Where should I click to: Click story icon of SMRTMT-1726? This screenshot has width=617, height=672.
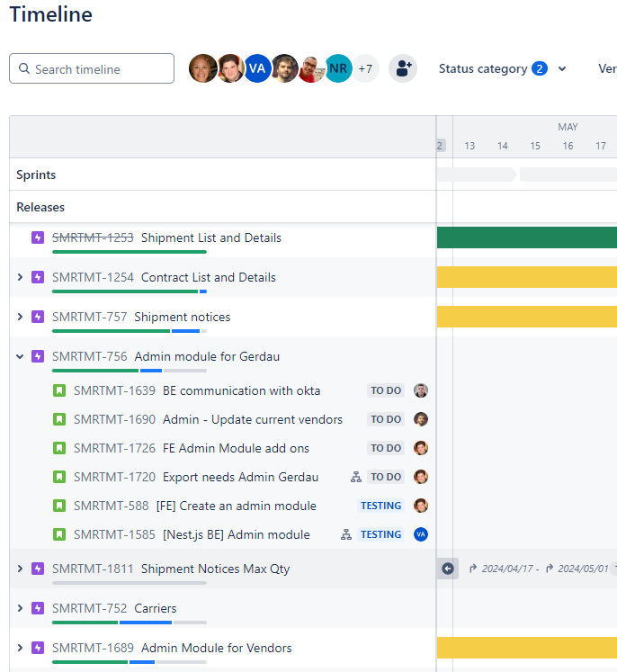click(x=59, y=448)
